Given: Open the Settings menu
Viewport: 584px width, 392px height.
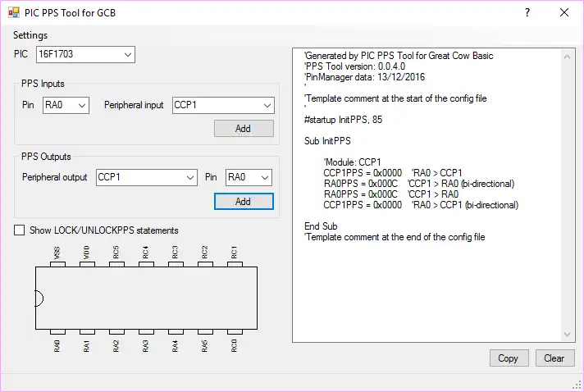Looking at the screenshot, I should 30,35.
